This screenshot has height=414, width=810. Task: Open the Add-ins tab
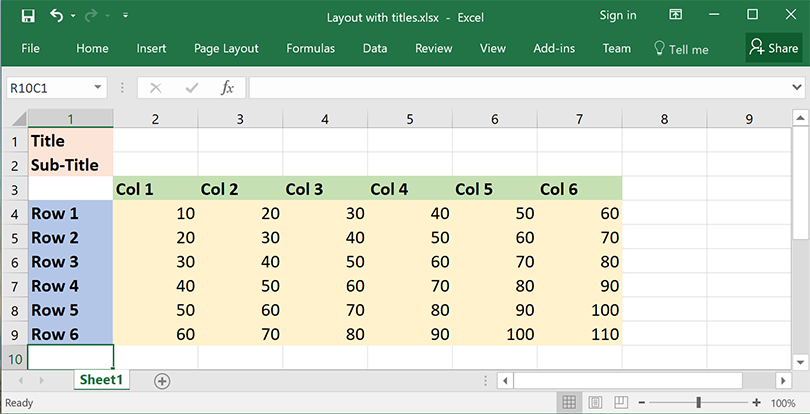554,49
